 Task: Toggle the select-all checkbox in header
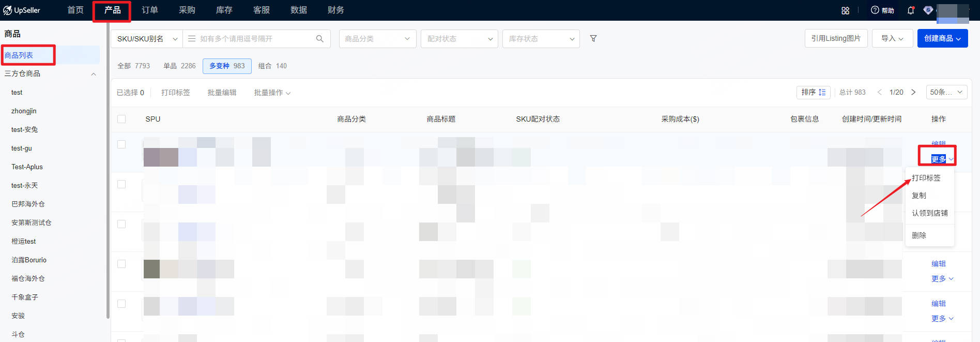point(121,119)
